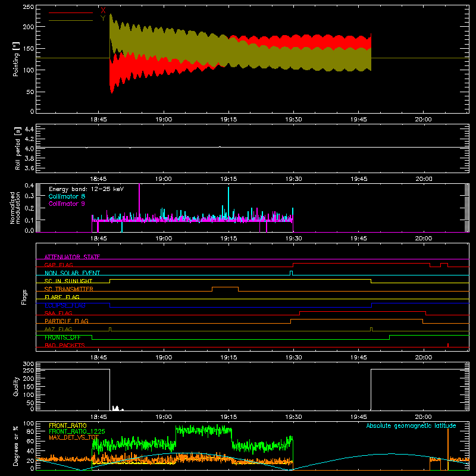Click the 'Quality' axis title
The width and height of the screenshot is (476, 476).
pos(16,386)
